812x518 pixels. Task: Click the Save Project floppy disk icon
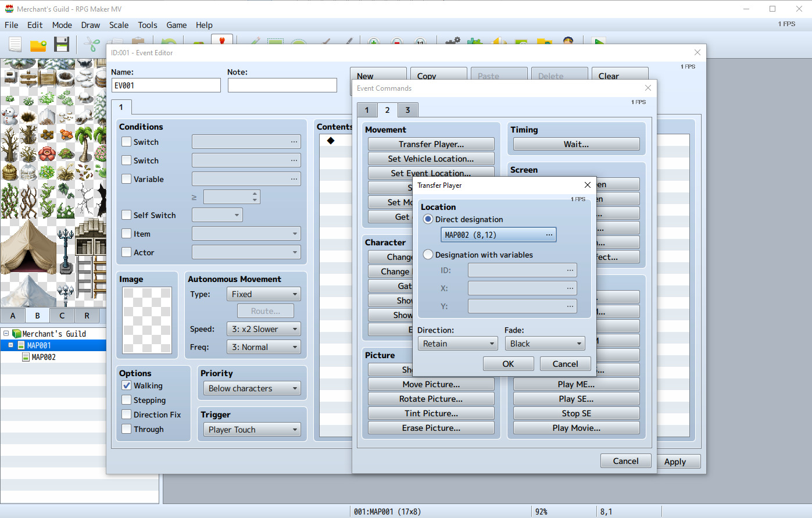pos(62,45)
